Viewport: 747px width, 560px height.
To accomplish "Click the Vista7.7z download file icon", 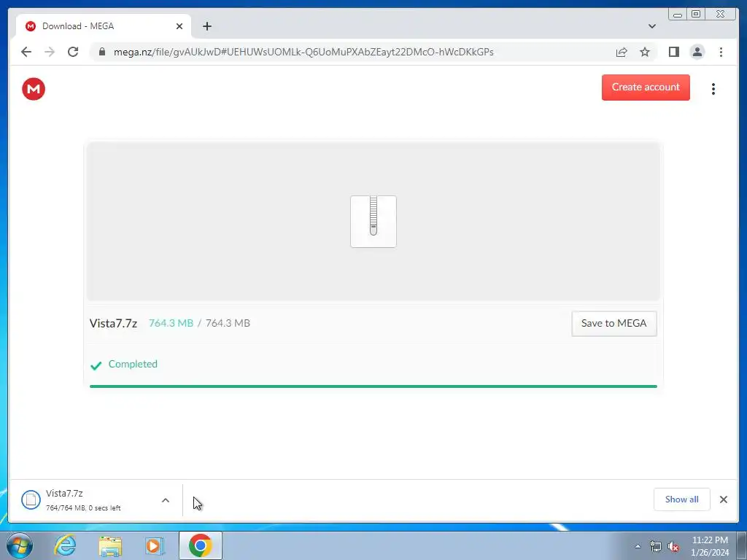I will (31, 500).
